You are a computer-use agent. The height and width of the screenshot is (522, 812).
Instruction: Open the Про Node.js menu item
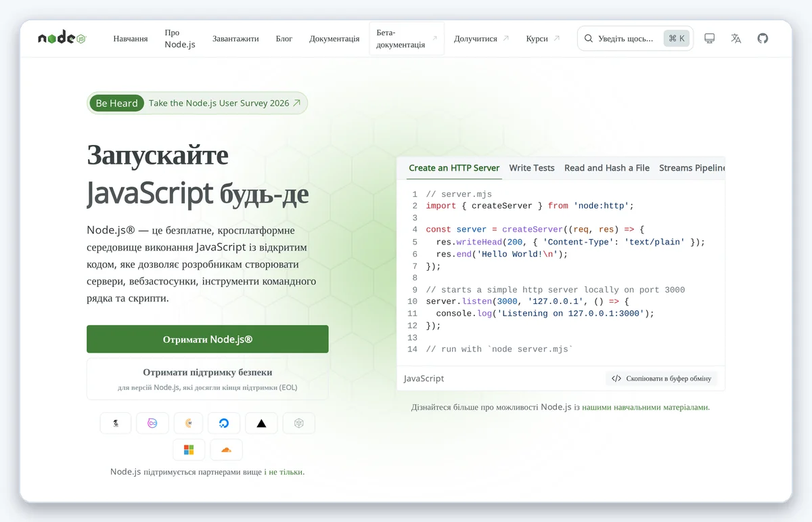pos(180,39)
